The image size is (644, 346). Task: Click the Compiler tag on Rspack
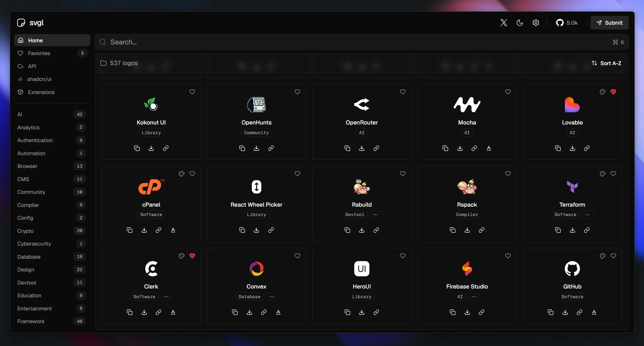pyautogui.click(x=467, y=215)
